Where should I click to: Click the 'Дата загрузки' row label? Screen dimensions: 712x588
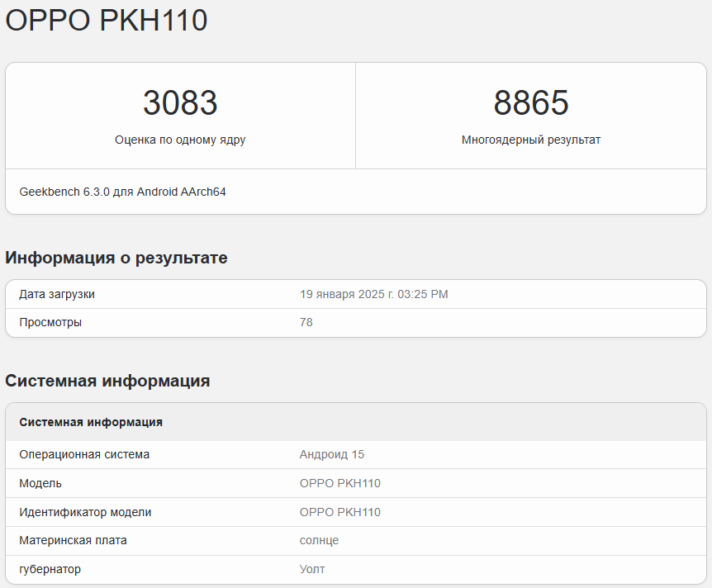(57, 294)
